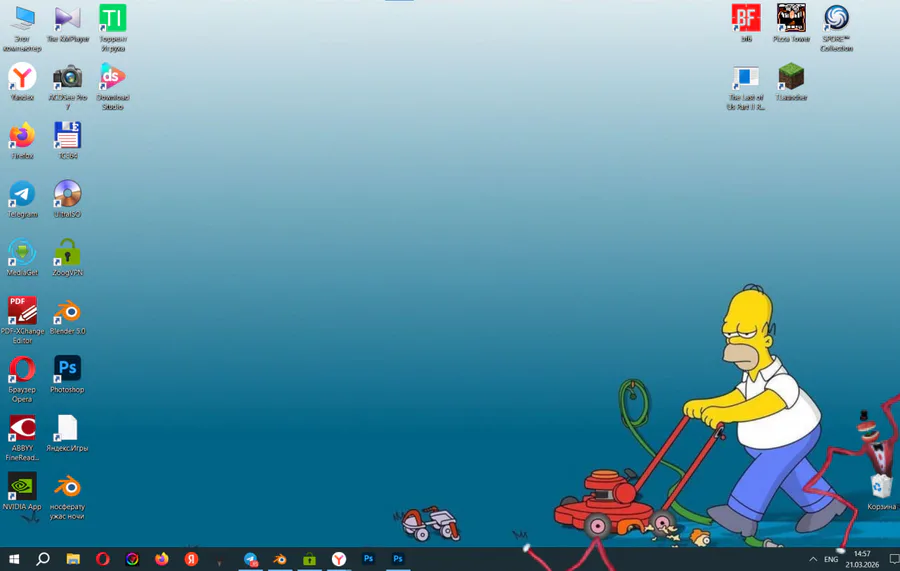Open ZoogVPN desktop shortcut
This screenshot has height=571, width=900.
(68, 258)
